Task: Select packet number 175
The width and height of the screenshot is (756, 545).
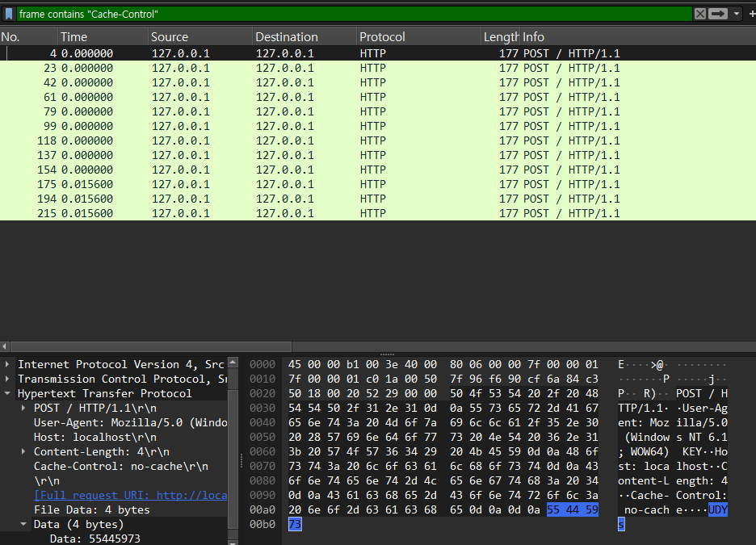Action: (378, 184)
